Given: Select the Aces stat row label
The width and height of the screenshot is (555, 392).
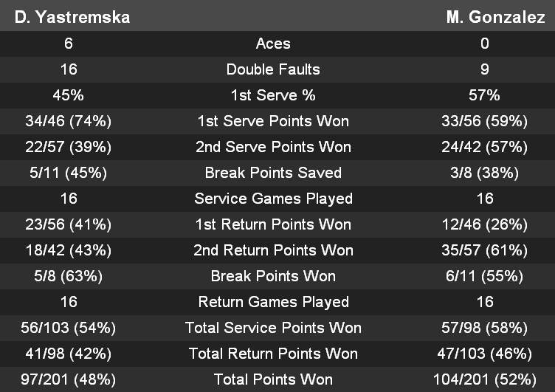Looking at the screenshot, I should point(273,44).
